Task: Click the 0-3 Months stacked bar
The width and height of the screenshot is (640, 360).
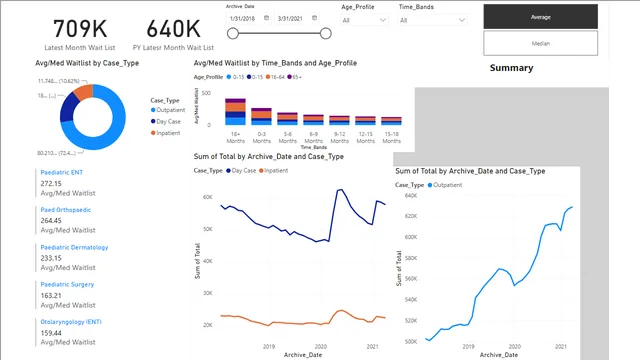Action: point(261,116)
